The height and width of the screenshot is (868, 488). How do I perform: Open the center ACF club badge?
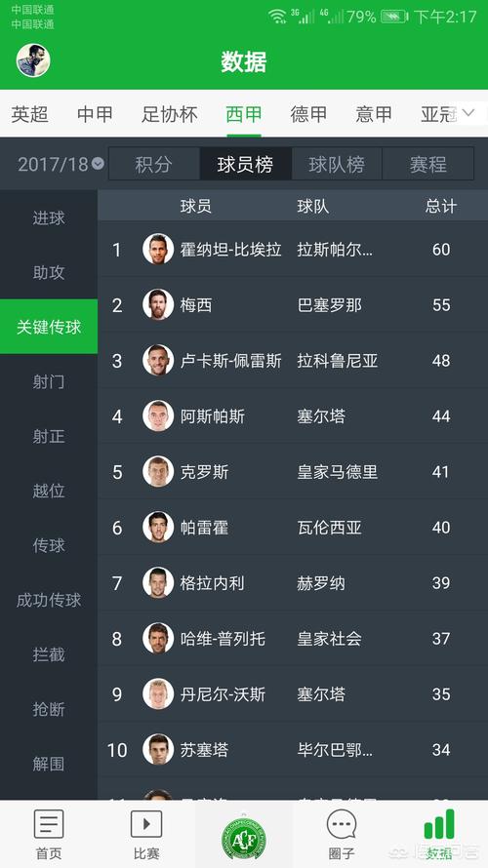click(x=244, y=838)
